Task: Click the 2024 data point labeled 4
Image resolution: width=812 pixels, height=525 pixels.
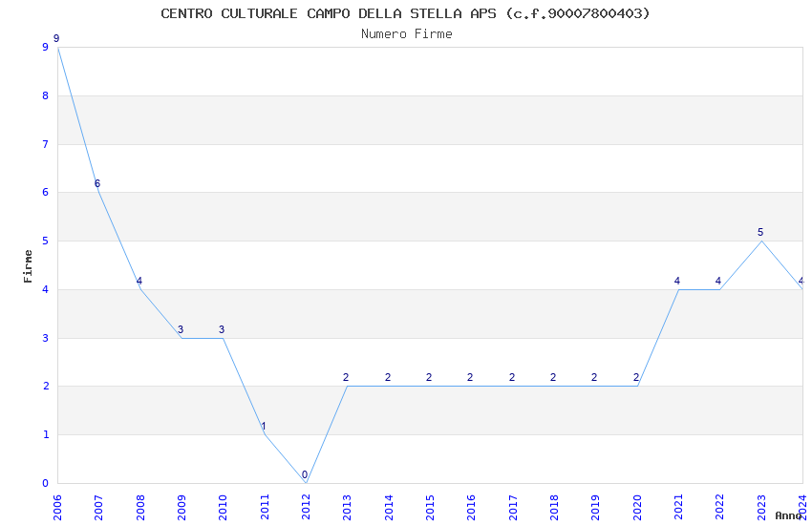Action: (802, 289)
